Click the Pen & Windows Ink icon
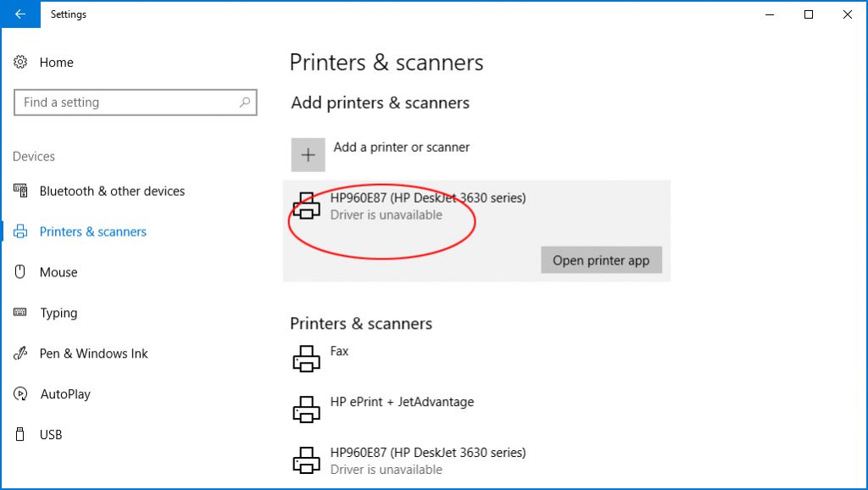This screenshot has width=868, height=490. pos(20,354)
